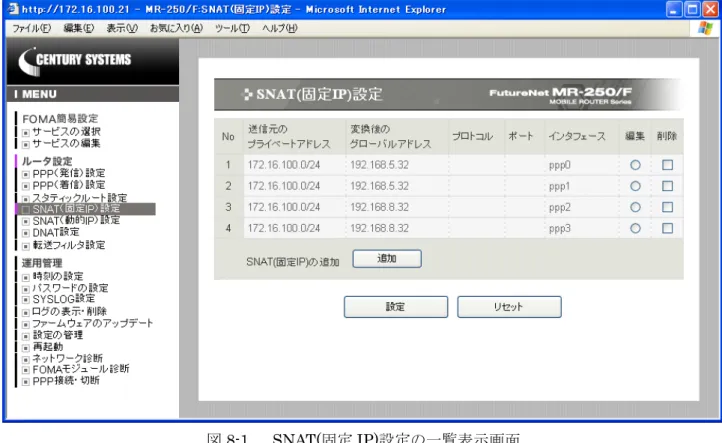Open PPP接続・切断 menu link
The image size is (722, 443).
click(x=66, y=381)
